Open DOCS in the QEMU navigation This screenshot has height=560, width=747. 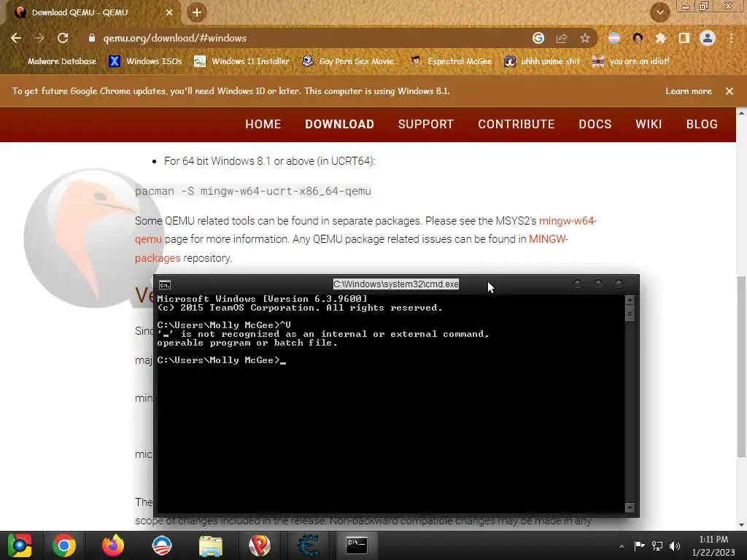(595, 124)
